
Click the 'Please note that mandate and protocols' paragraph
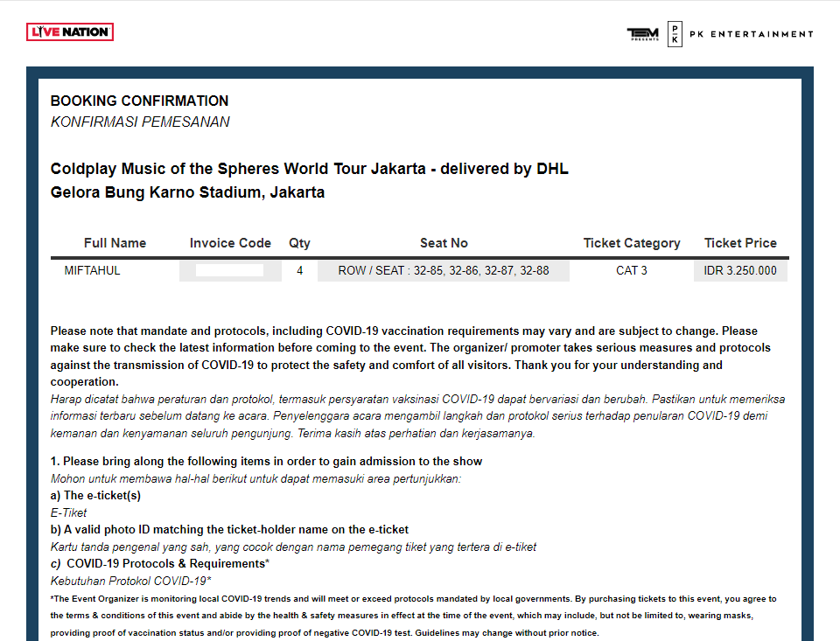tap(410, 356)
